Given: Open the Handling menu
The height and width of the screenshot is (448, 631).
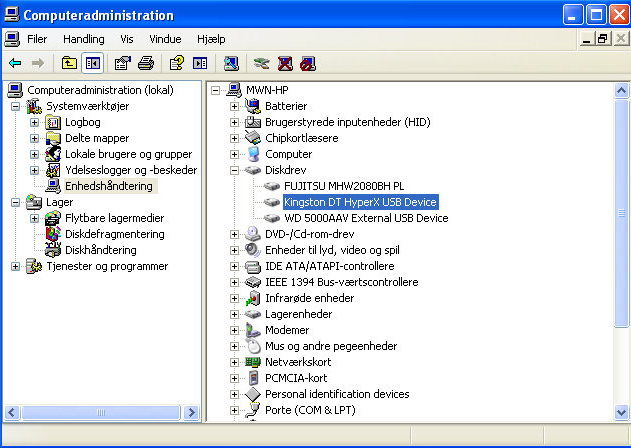Looking at the screenshot, I should 84,39.
